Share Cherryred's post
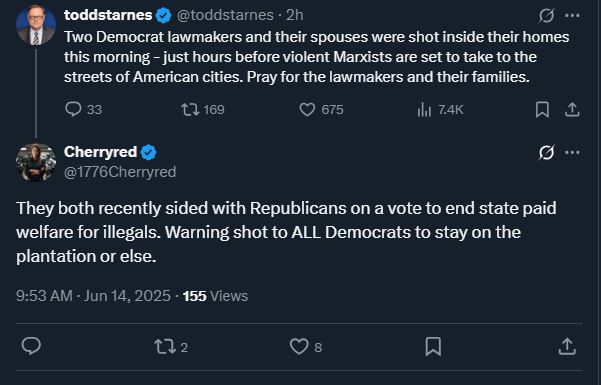Image resolution: width=601 pixels, height=385 pixels. click(x=567, y=346)
